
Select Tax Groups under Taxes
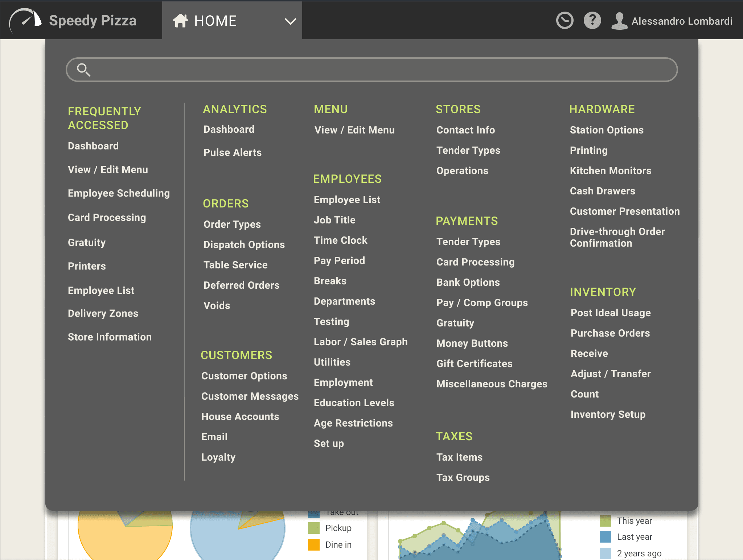coord(463,478)
